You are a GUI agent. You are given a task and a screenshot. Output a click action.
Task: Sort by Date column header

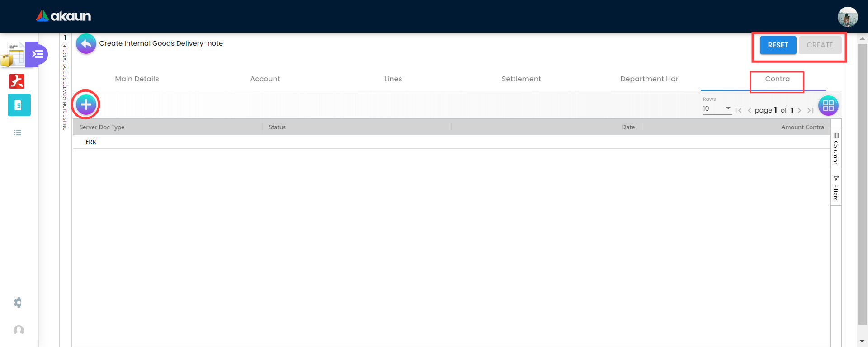coord(628,127)
